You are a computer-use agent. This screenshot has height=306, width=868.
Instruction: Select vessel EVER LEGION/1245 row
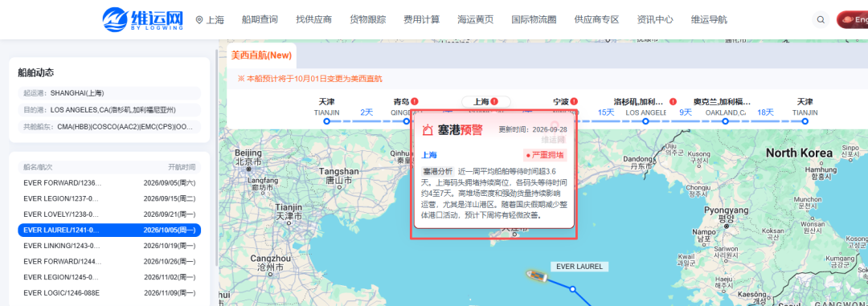pos(109,277)
